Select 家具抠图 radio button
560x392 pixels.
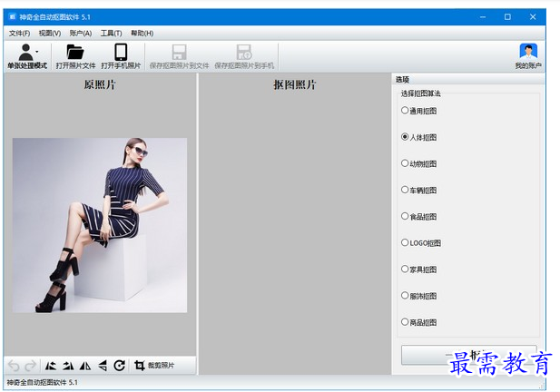coord(405,269)
